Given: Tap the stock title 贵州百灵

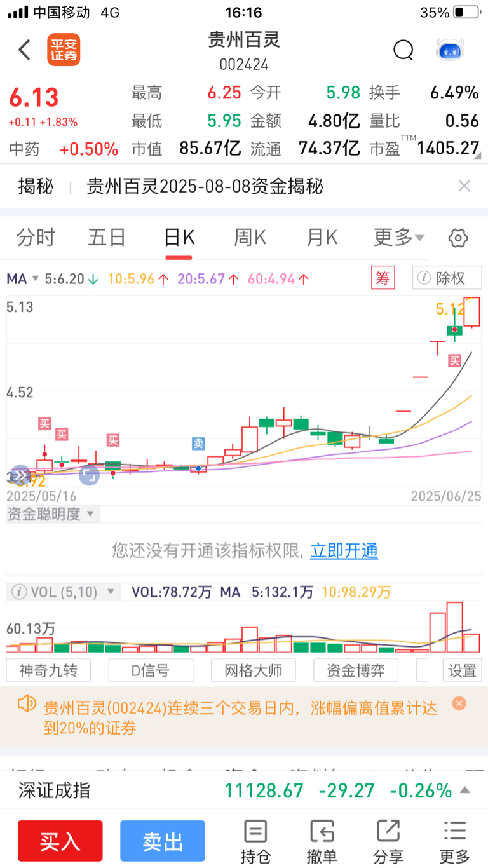Looking at the screenshot, I should point(244,40).
